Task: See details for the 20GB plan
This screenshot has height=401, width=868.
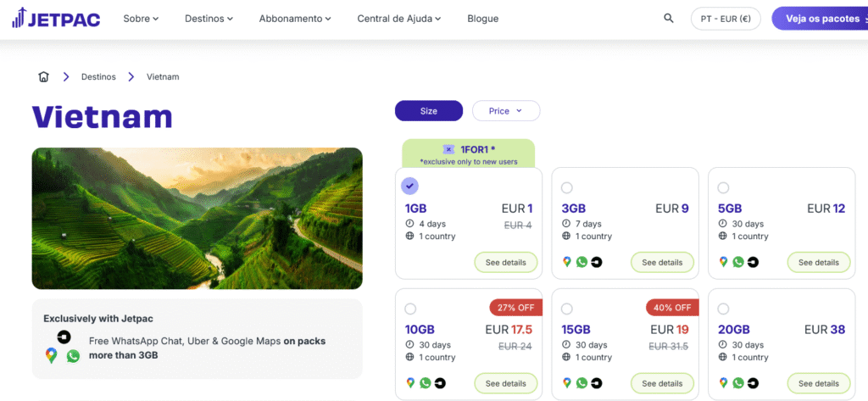Action: 819,383
